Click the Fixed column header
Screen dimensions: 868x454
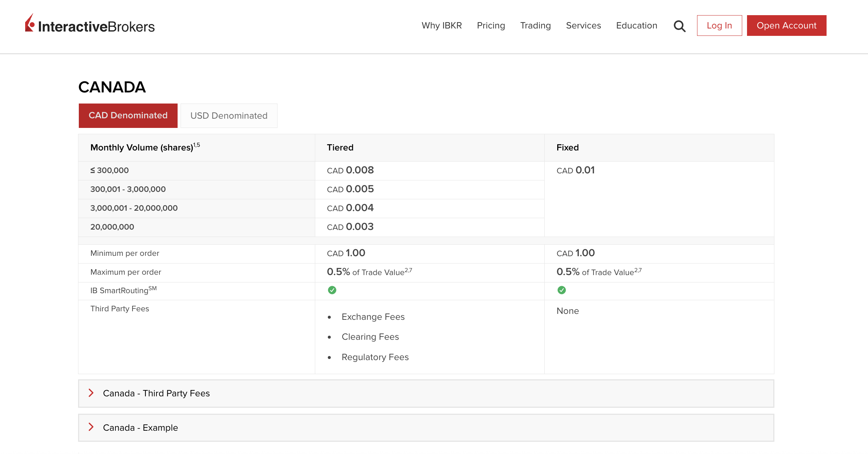pos(568,148)
